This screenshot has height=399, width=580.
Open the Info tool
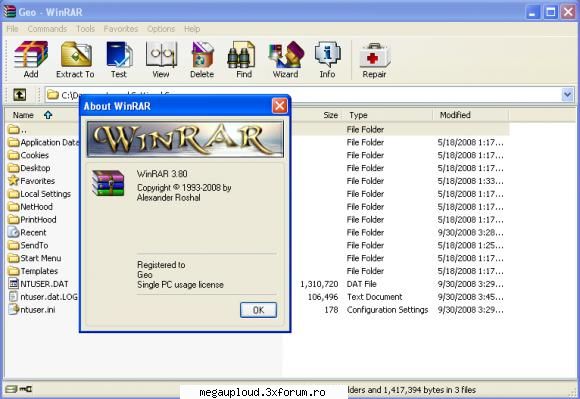click(x=327, y=59)
